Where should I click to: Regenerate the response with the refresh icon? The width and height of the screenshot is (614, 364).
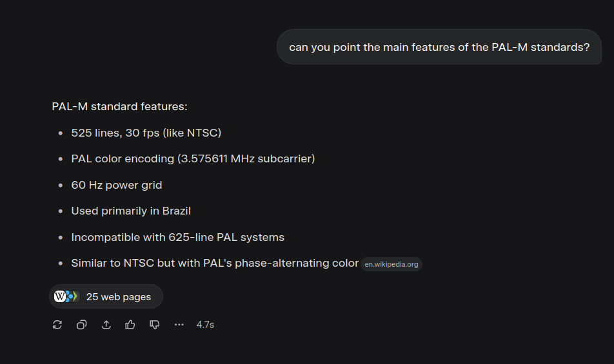pos(57,325)
